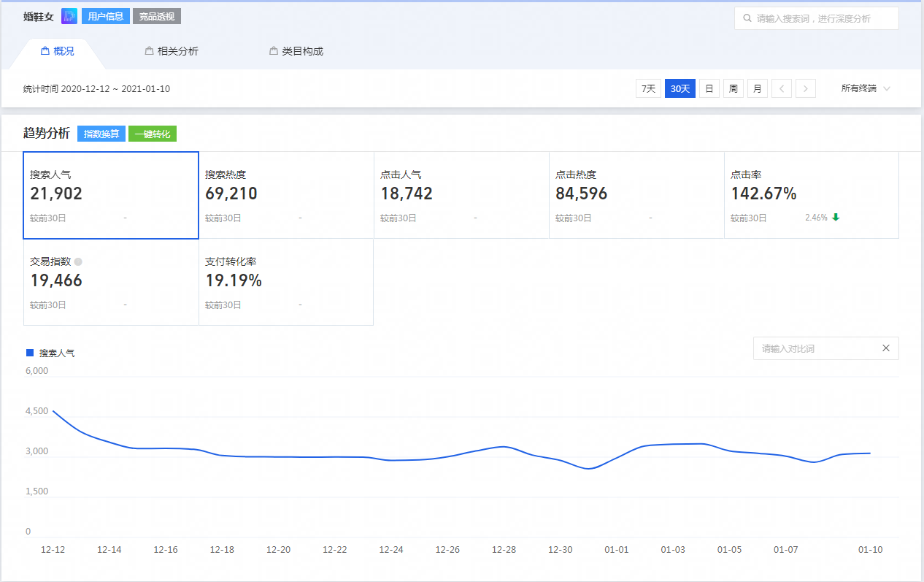Image resolution: width=924 pixels, height=582 pixels.
Task: Open the 竞品透视 tag button
Action: pyautogui.click(x=157, y=16)
